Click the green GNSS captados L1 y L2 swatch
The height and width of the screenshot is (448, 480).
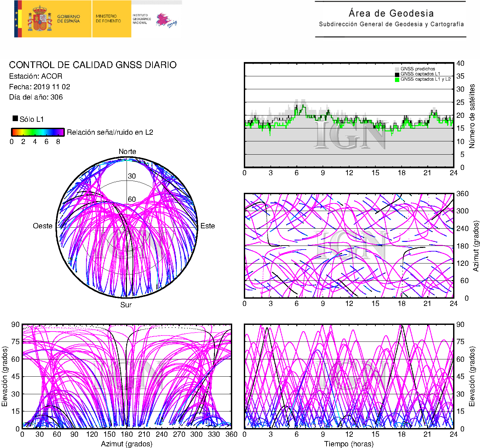(397, 80)
